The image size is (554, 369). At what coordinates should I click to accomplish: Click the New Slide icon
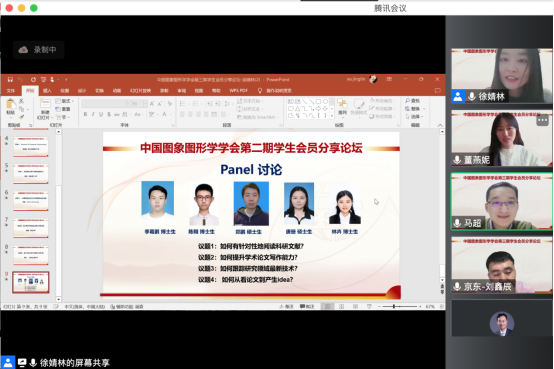point(45,104)
